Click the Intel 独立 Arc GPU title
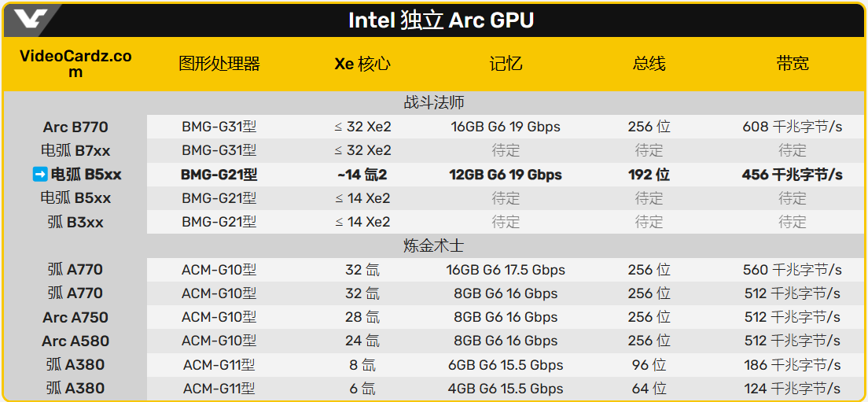 click(441, 20)
